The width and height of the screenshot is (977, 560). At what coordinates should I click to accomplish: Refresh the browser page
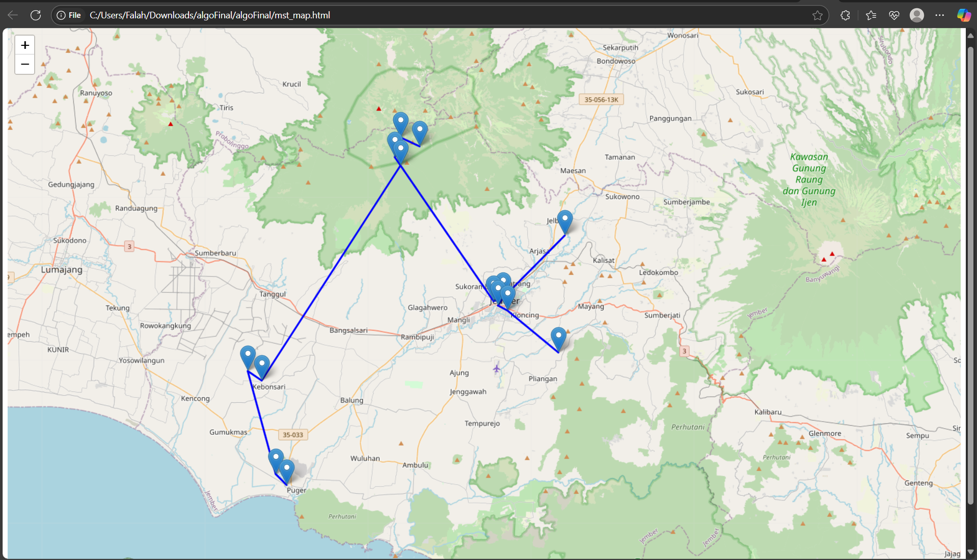(x=36, y=15)
